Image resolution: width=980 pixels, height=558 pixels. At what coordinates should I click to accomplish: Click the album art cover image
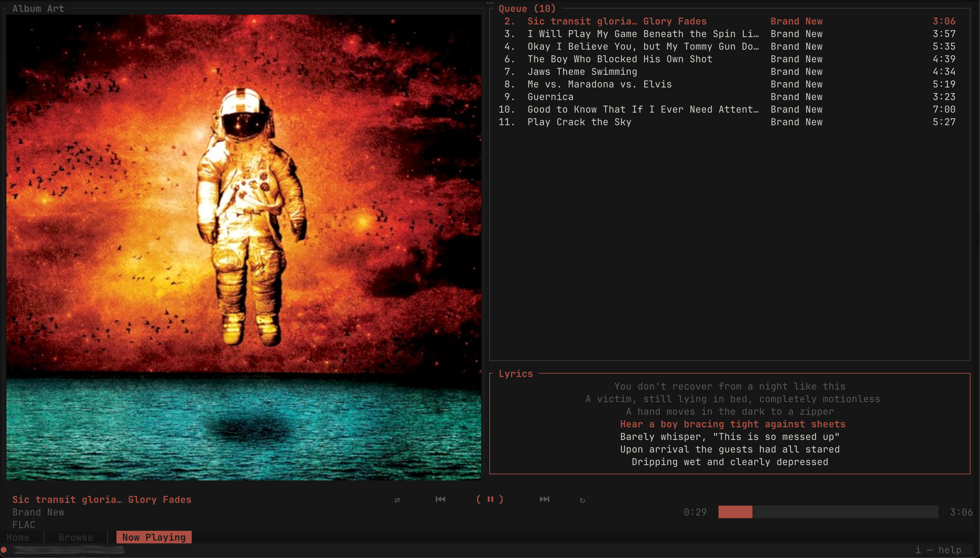click(x=244, y=247)
